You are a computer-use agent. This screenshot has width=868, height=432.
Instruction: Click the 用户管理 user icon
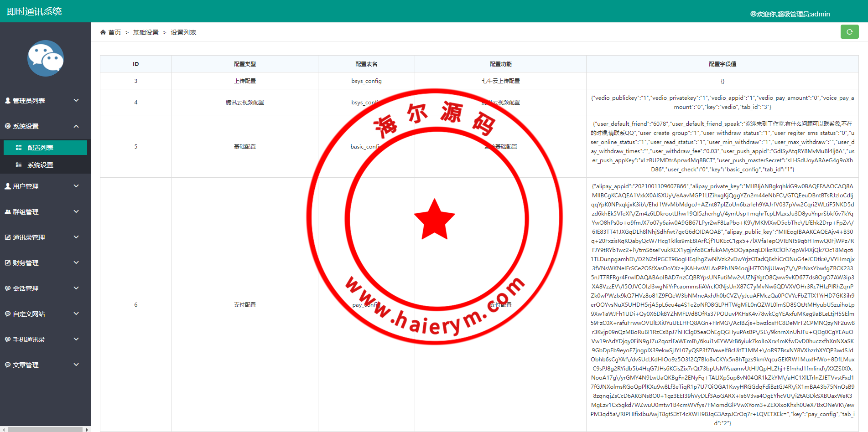click(x=7, y=186)
